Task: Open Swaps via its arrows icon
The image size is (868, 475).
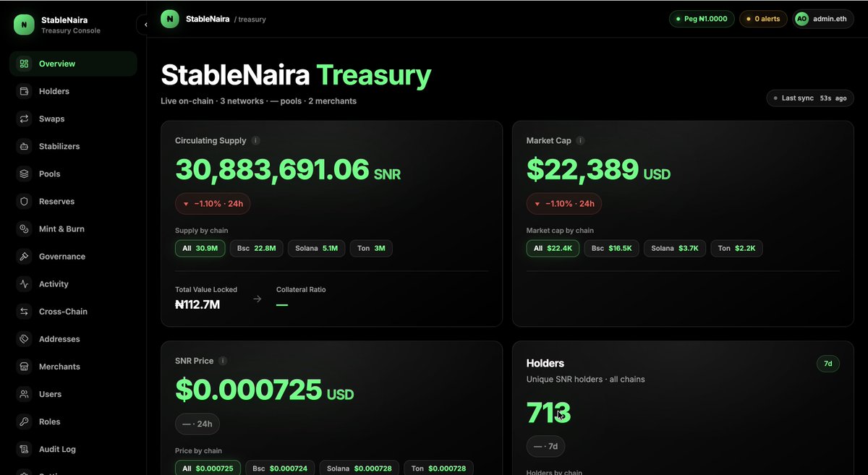Action: point(25,119)
